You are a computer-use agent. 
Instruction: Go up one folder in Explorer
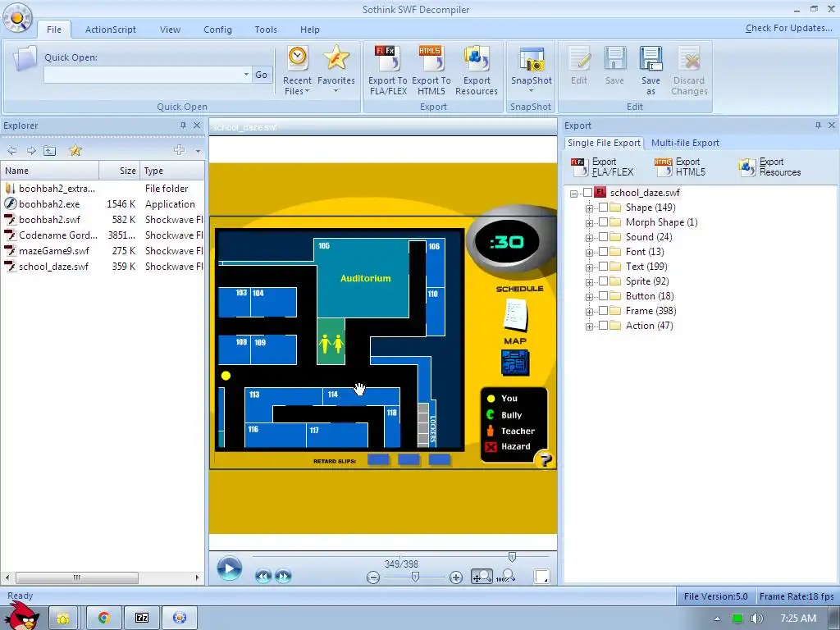click(x=50, y=151)
